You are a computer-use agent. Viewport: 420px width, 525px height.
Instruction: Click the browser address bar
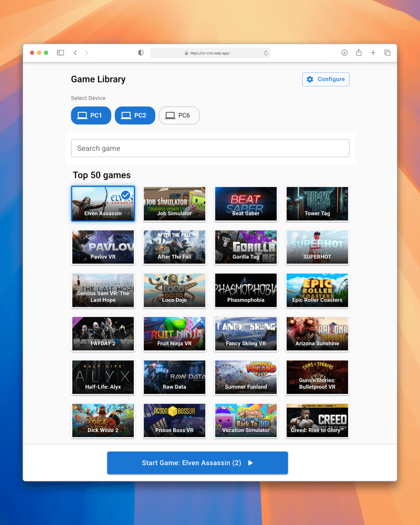(x=210, y=53)
